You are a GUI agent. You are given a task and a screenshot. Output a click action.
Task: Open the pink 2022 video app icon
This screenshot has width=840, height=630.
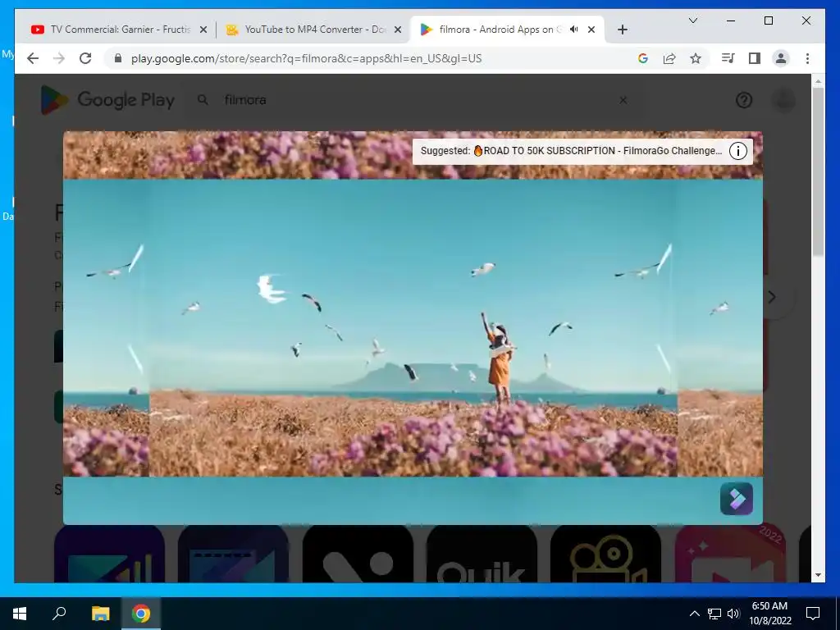[x=730, y=554]
